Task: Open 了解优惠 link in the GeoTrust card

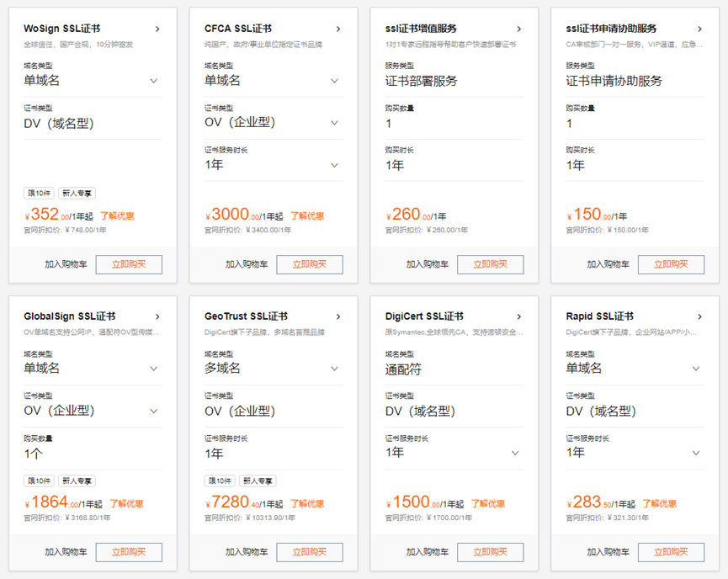Action: (307, 504)
